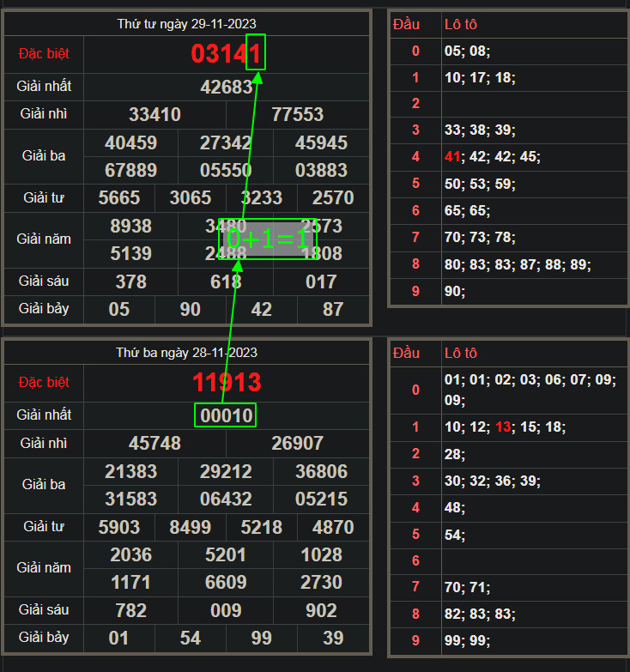The width and height of the screenshot is (630, 672).
Task: Click the special prize number 11913
Action: (227, 382)
